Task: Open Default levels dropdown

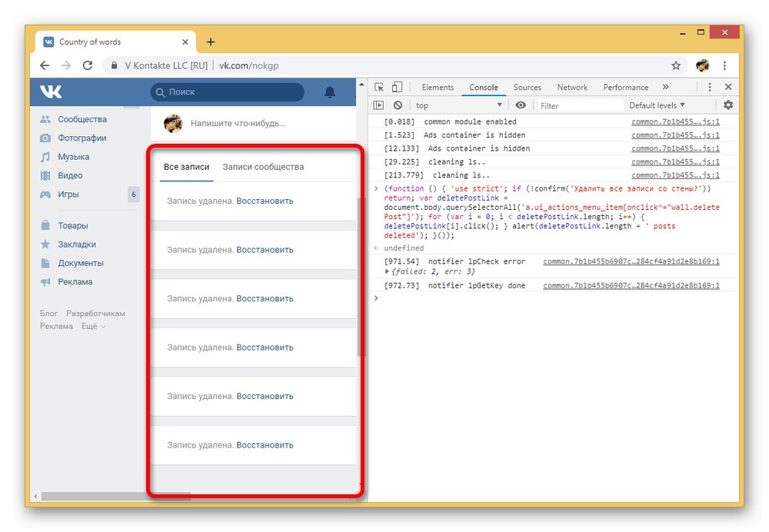Action: click(x=657, y=105)
